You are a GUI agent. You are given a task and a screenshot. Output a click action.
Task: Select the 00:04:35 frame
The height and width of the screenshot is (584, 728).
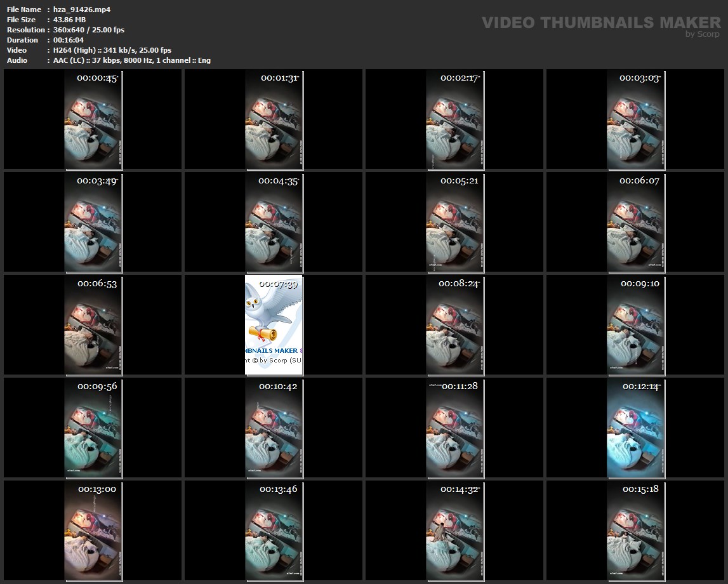click(274, 222)
